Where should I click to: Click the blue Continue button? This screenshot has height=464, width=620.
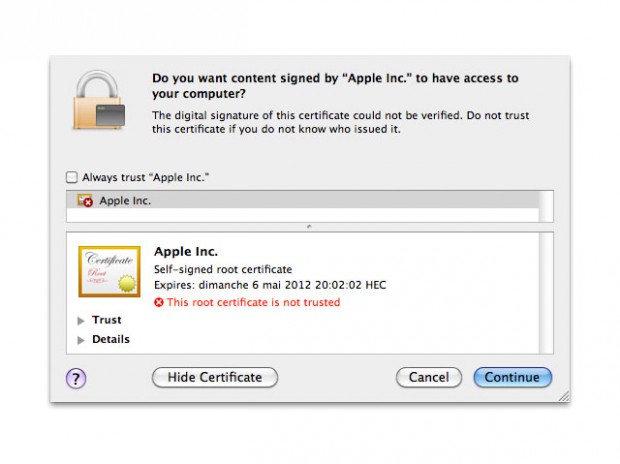click(x=512, y=378)
